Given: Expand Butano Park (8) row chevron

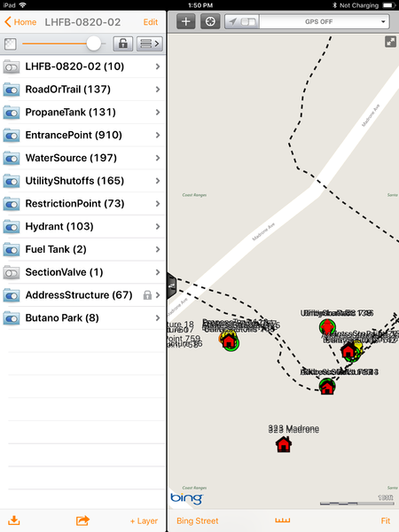Looking at the screenshot, I should 158,318.
